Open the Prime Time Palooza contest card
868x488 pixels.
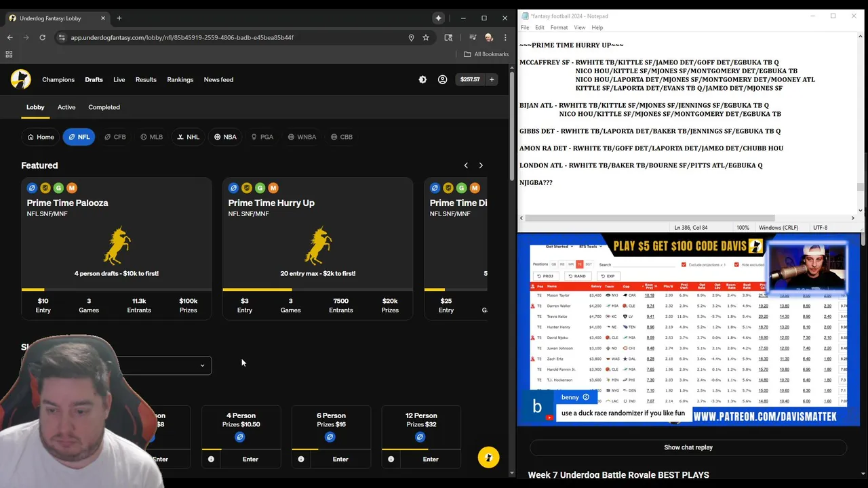tap(117, 248)
